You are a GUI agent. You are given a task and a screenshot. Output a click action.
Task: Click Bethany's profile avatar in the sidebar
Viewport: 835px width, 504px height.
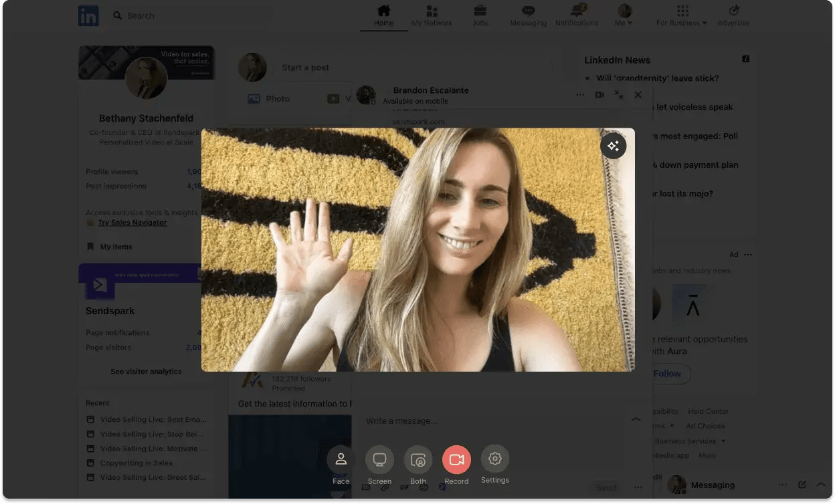pos(146,78)
